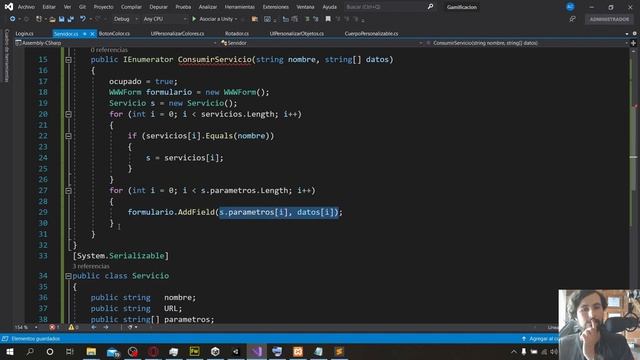Collapse the ConsumirServicio method at line 15
Screen dimensions: 640x360
pyautogui.click(x=68, y=60)
